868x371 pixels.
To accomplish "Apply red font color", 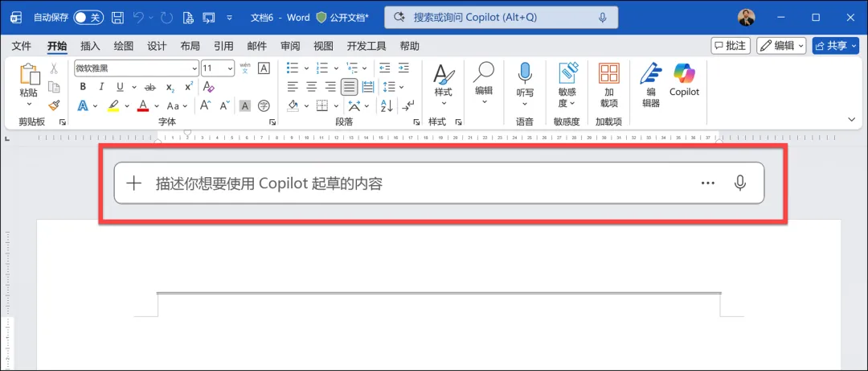I will 143,105.
